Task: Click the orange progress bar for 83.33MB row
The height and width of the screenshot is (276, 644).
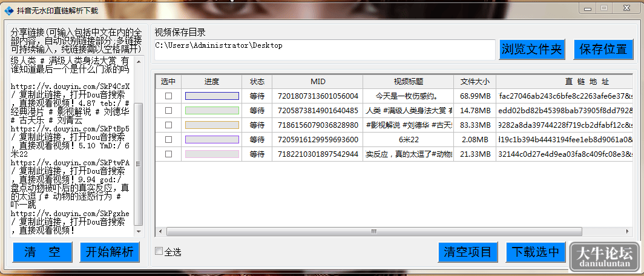Action: tap(212, 125)
